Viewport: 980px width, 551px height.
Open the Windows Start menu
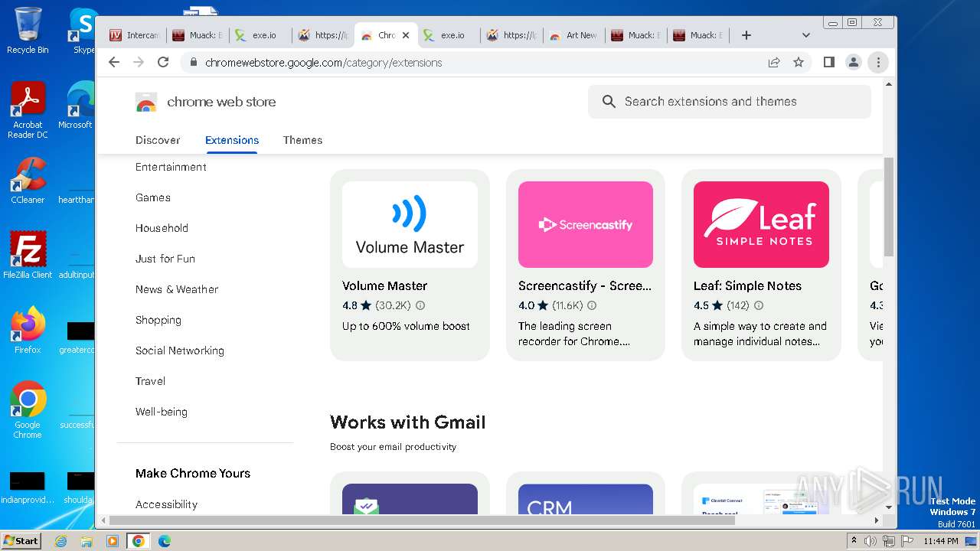(21, 540)
